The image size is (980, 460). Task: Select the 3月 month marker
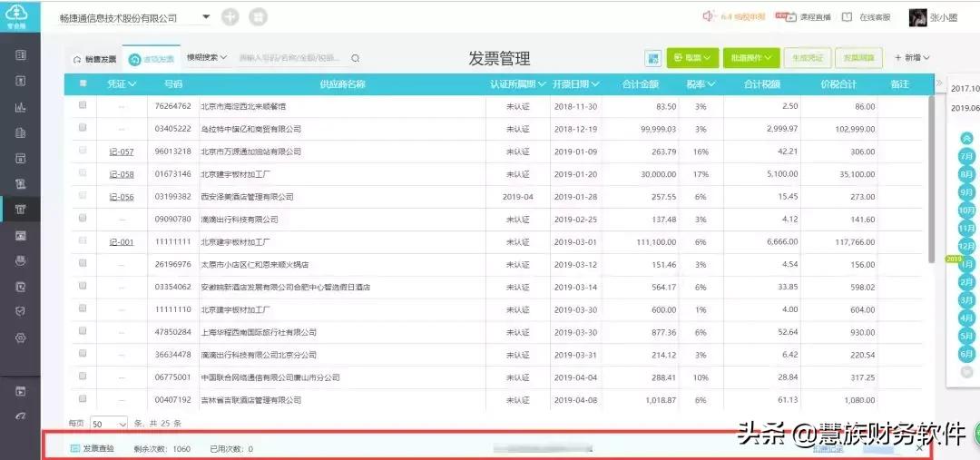pyautogui.click(x=967, y=300)
